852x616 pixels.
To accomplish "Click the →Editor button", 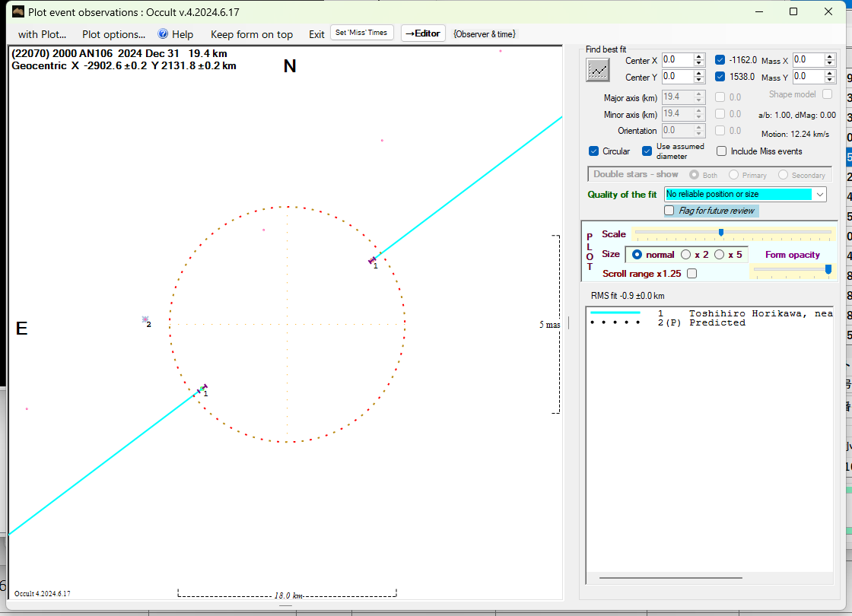I will pos(422,33).
